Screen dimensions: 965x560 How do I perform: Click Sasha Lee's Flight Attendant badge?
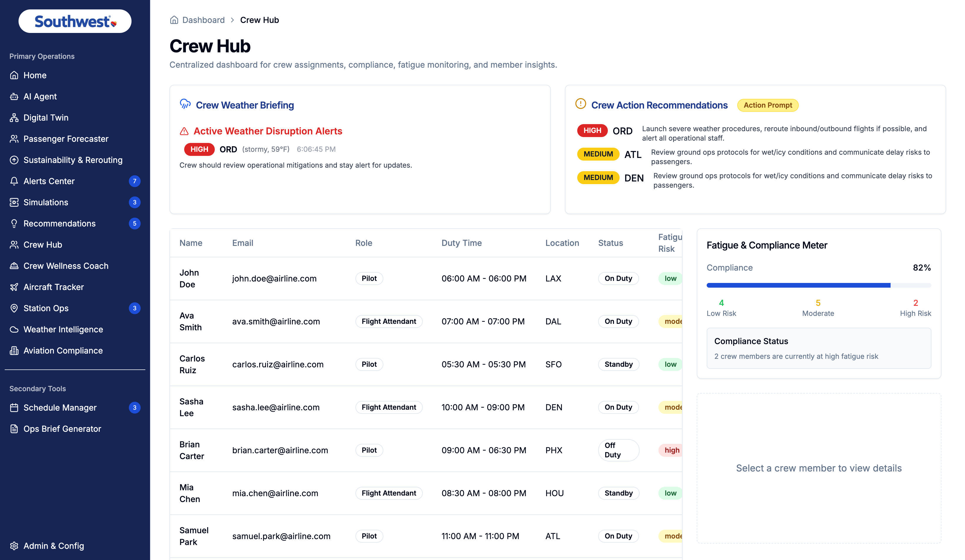tap(389, 407)
